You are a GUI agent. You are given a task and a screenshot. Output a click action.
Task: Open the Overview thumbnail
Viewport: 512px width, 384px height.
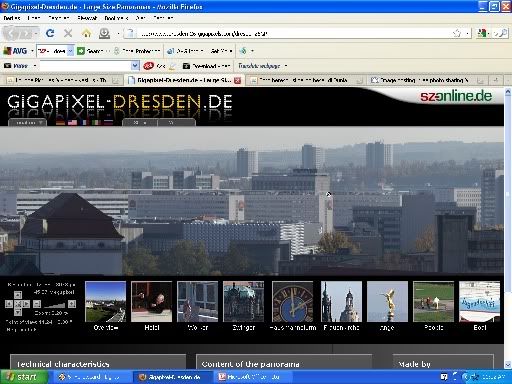105,301
